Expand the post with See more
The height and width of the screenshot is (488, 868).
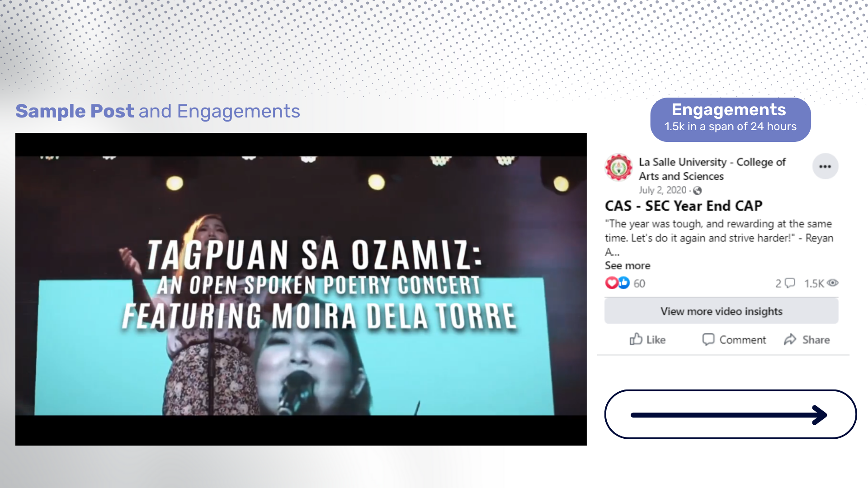pos(627,266)
